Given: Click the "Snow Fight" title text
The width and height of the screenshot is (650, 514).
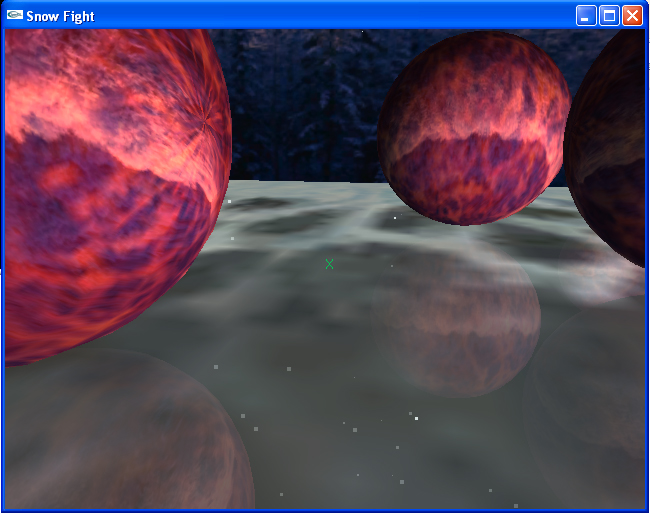Looking at the screenshot, I should (61, 17).
